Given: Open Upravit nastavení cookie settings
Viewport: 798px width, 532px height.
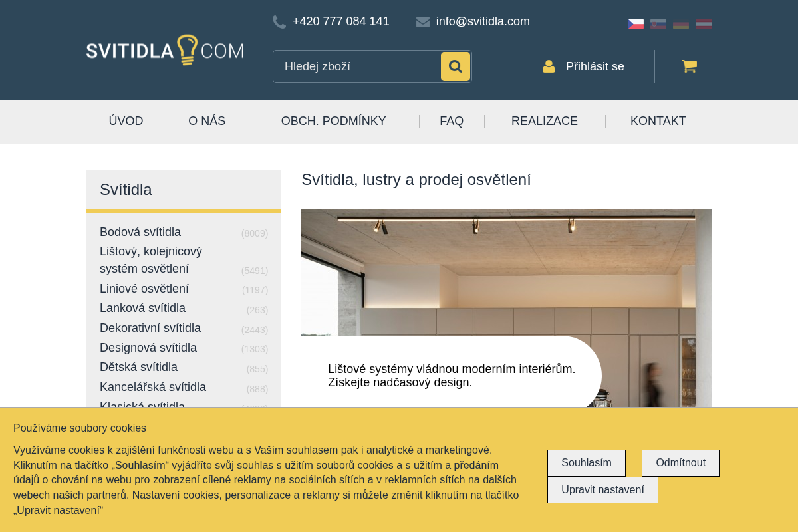Looking at the screenshot, I should coord(602,490).
